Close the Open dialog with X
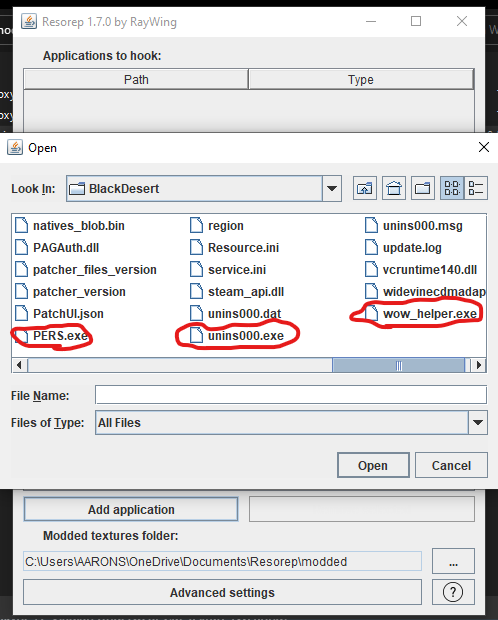This screenshot has height=620, width=498. coord(483,147)
